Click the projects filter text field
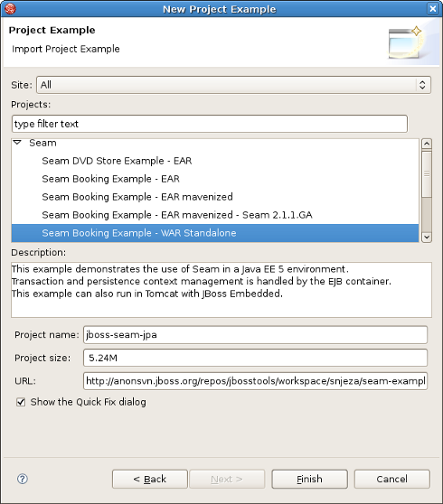Viewport: 443px width, 504px height. tap(210, 124)
